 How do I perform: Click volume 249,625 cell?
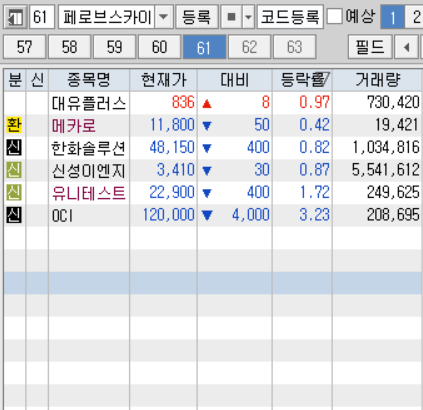pos(393,192)
